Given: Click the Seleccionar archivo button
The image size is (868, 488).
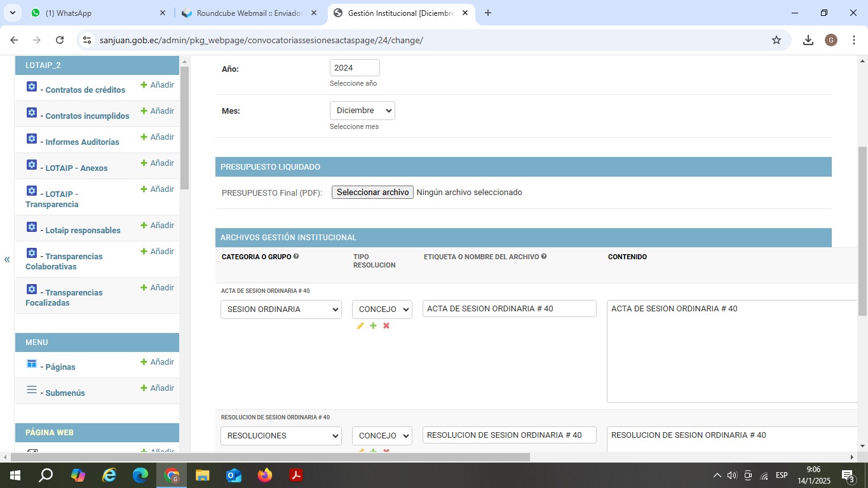Looking at the screenshot, I should tap(372, 193).
